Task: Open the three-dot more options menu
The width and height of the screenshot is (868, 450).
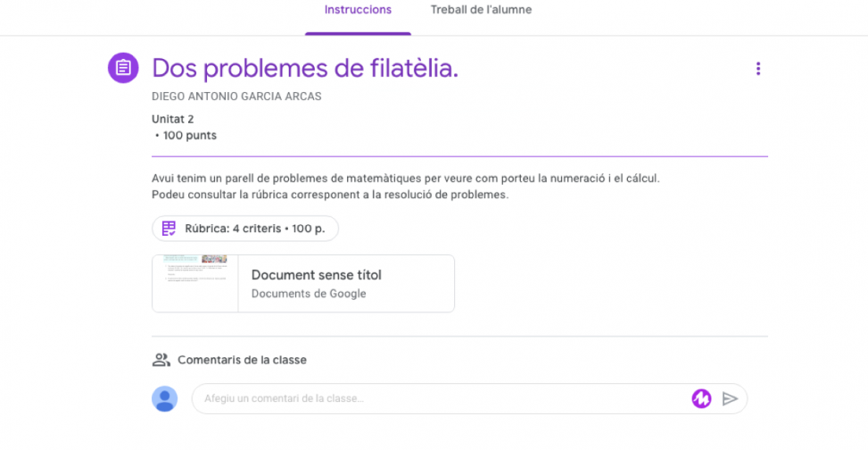Action: click(x=758, y=69)
